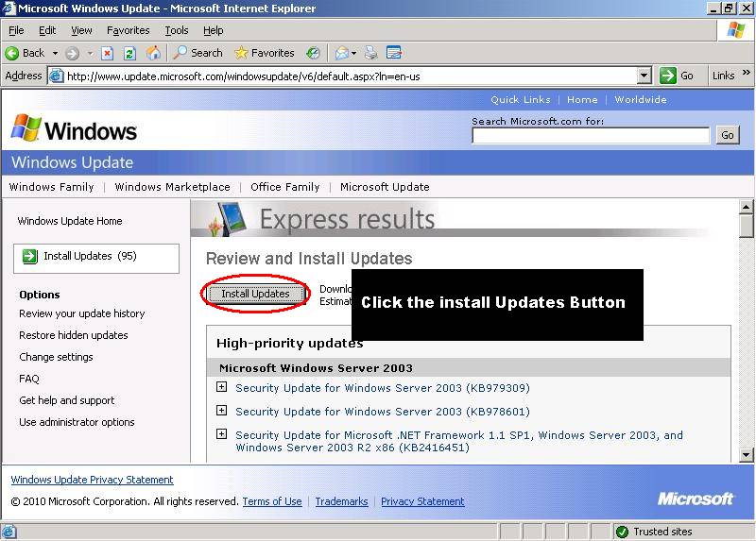Screen dimensions: 756x541
Task: Expand the Links toolbar chevron
Action: [x=747, y=73]
